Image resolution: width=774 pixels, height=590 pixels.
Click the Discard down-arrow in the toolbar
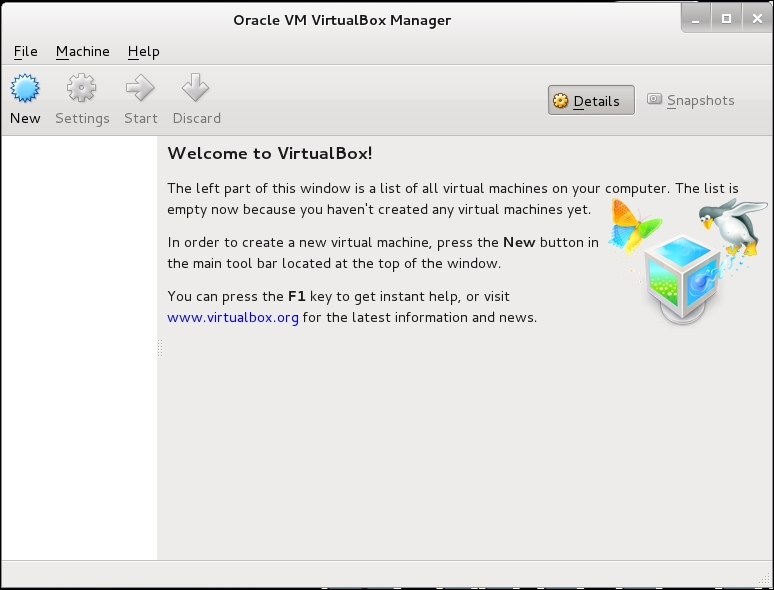coord(196,99)
